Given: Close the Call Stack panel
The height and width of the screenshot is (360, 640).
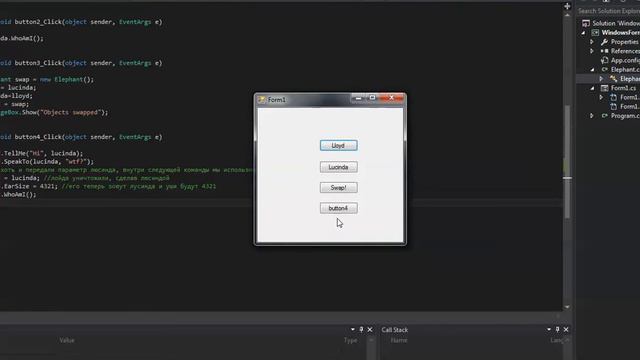Looking at the screenshot, I should pyautogui.click(x=566, y=329).
